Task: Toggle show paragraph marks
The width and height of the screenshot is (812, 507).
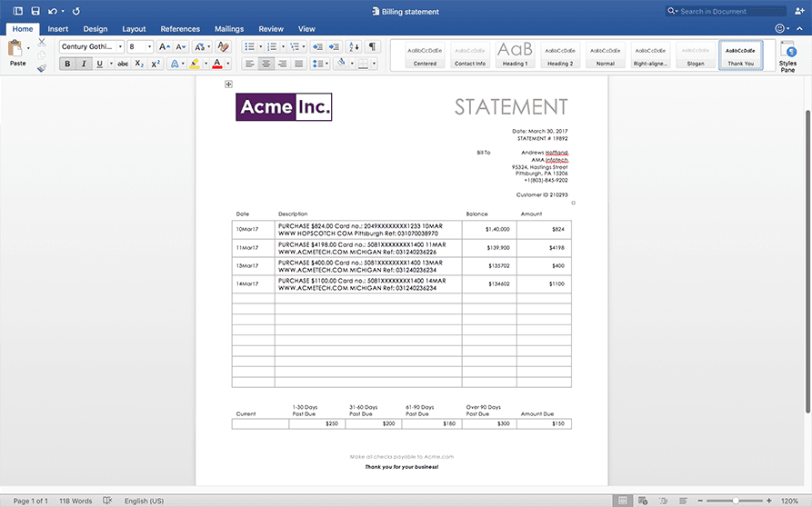Action: pos(372,46)
